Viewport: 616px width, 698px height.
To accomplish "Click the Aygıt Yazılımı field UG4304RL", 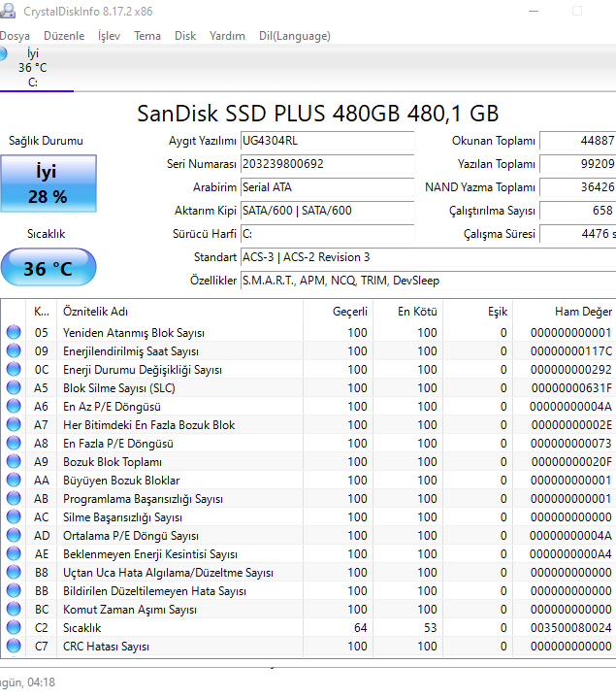I will pos(327,141).
